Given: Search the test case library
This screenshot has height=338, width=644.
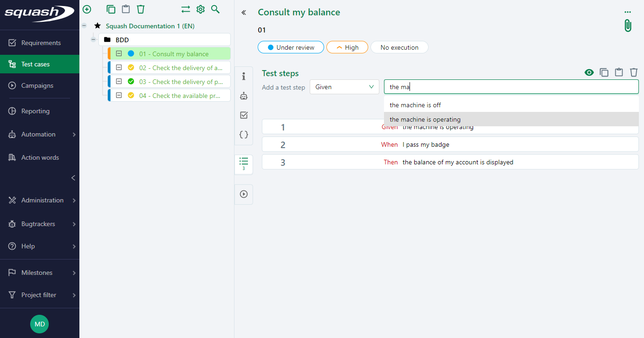Looking at the screenshot, I should [215, 9].
